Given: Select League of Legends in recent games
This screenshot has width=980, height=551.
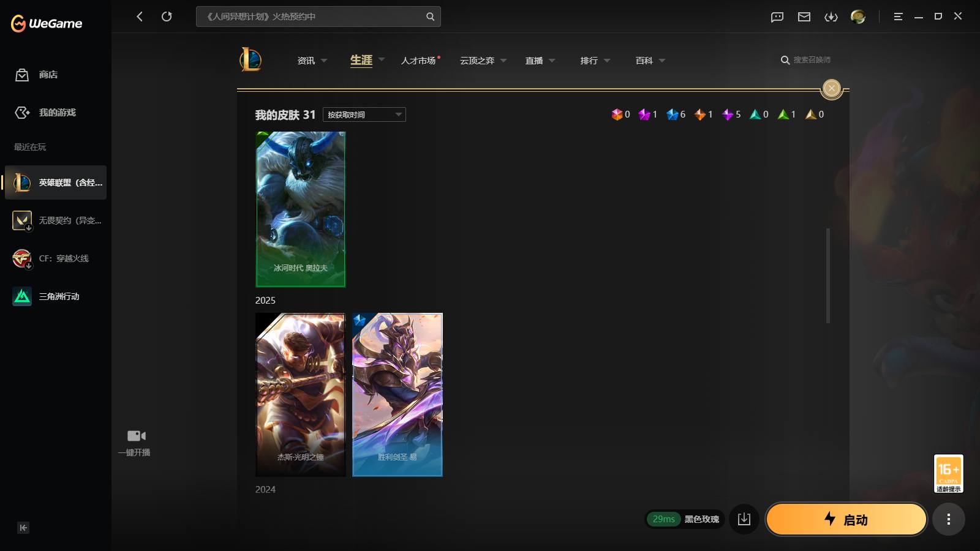Looking at the screenshot, I should point(56,182).
